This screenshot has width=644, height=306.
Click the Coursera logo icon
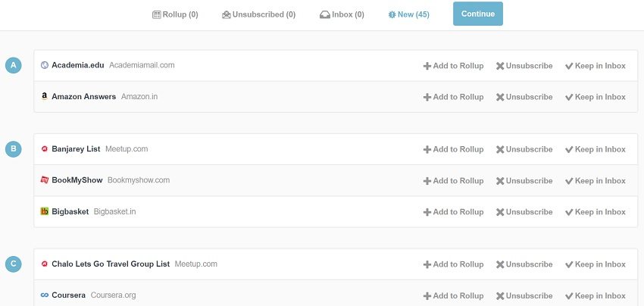pyautogui.click(x=45, y=295)
